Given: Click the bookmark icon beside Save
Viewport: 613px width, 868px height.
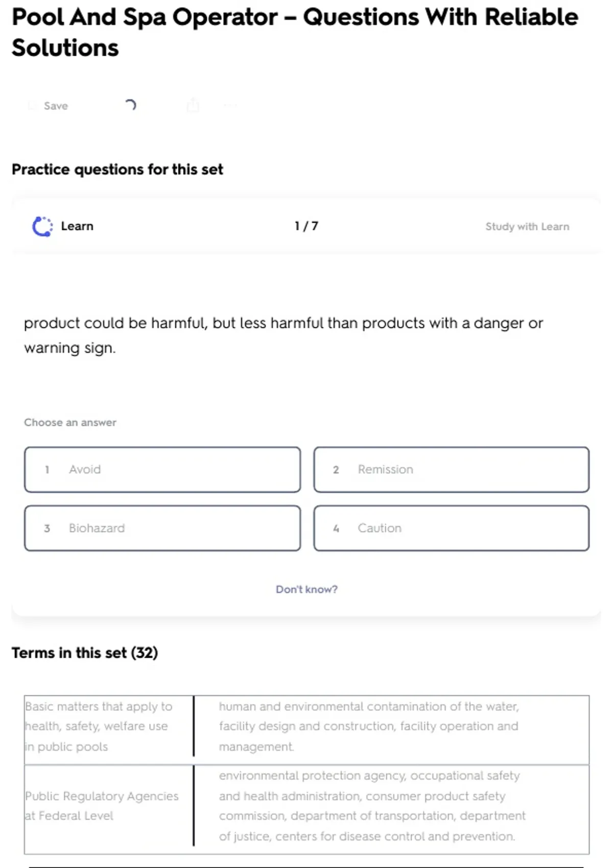Looking at the screenshot, I should click(32, 106).
